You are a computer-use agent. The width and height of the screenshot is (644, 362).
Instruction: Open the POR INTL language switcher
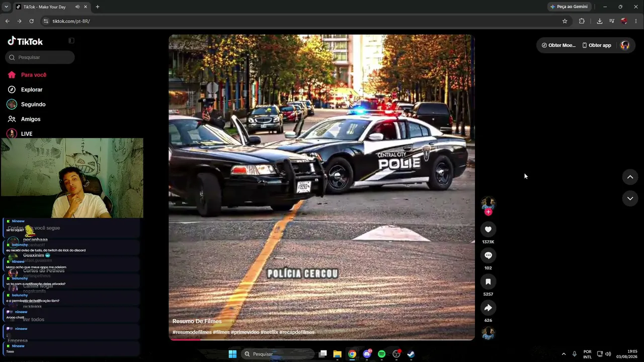pos(588,354)
